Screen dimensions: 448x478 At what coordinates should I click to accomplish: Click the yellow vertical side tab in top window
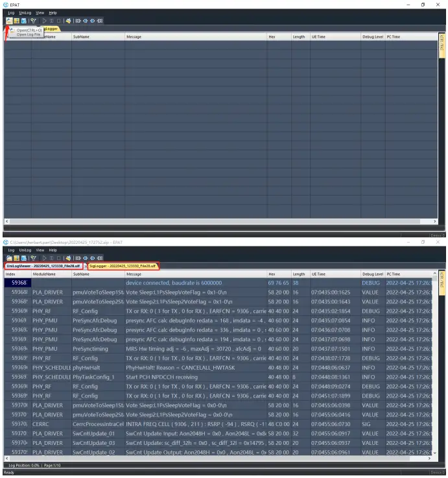point(442,45)
